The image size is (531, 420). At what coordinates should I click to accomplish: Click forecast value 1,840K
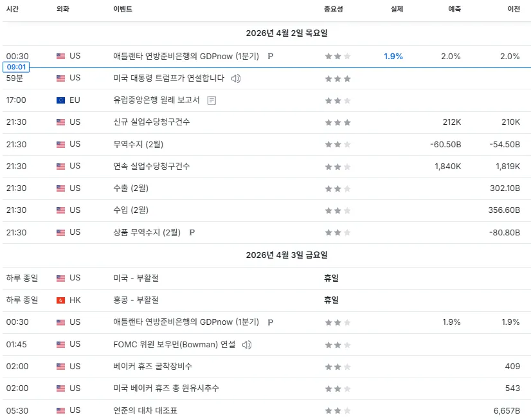pos(447,167)
